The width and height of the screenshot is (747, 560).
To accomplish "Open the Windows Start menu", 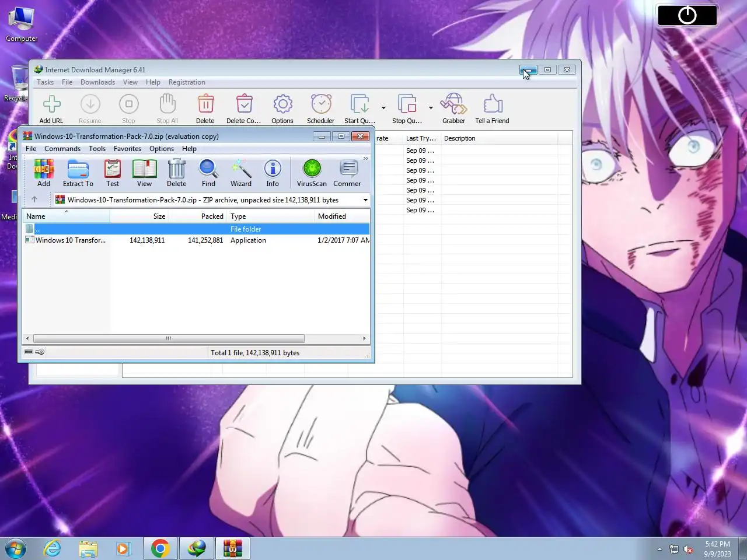I will 16,549.
